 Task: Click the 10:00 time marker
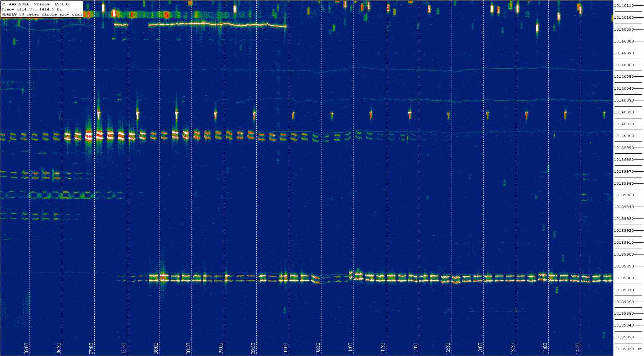[x=285, y=348]
